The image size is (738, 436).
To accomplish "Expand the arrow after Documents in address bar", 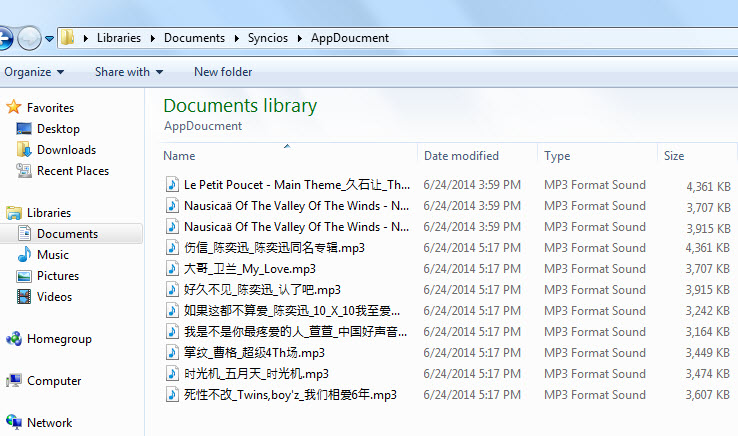I will pos(236,38).
